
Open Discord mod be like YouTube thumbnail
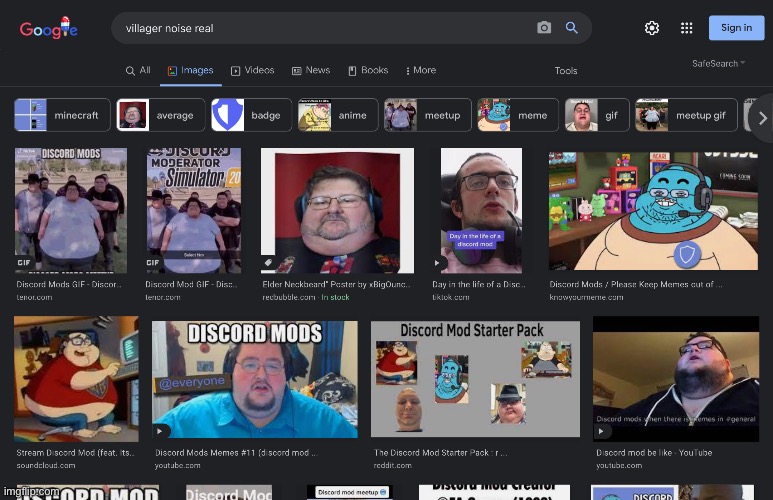pos(676,379)
